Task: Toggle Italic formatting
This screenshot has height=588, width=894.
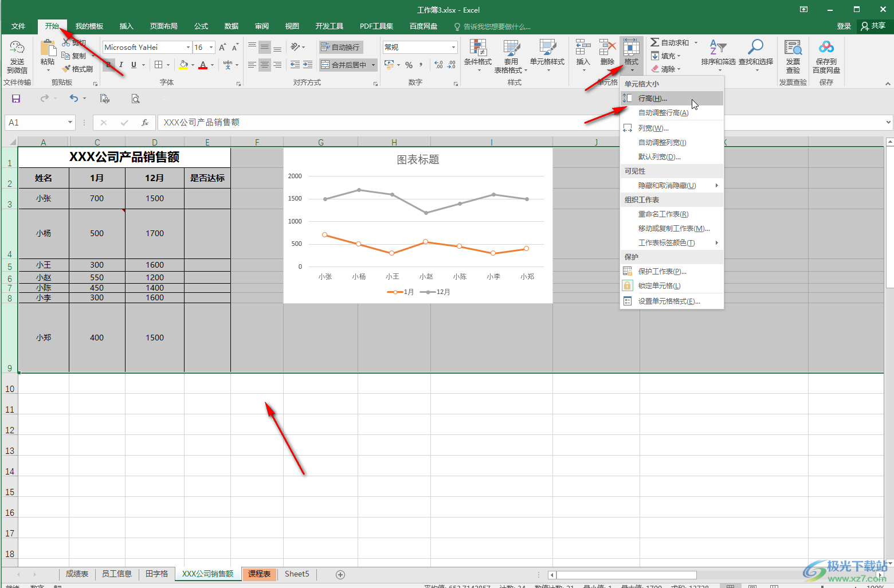Action: coord(121,65)
